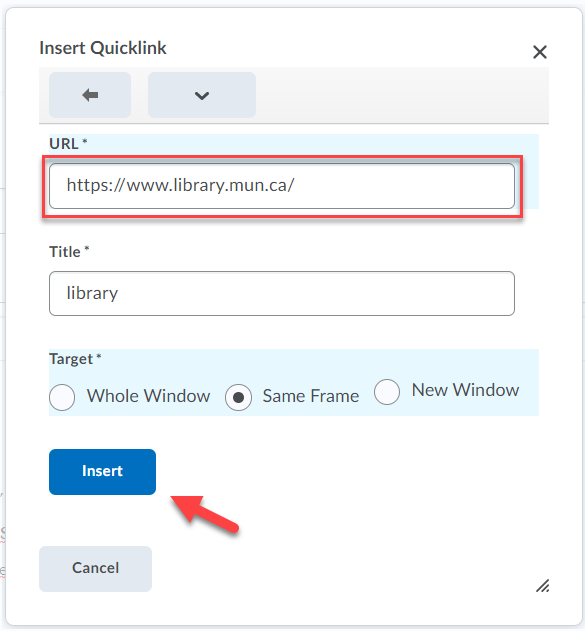The width and height of the screenshot is (585, 631).
Task: Grab the dialog resize handle icon
Action: [542, 586]
